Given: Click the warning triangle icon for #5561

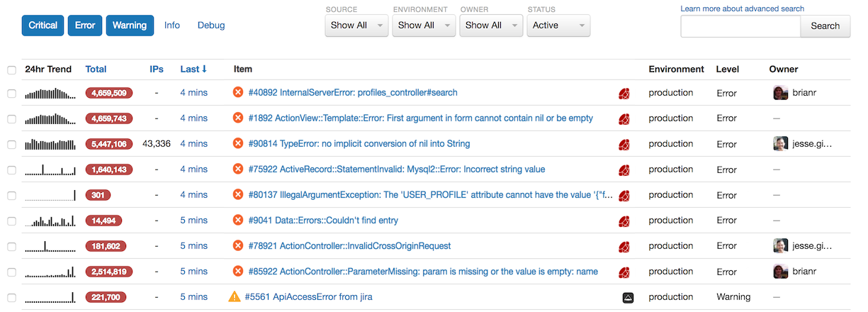Looking at the screenshot, I should (x=235, y=297).
